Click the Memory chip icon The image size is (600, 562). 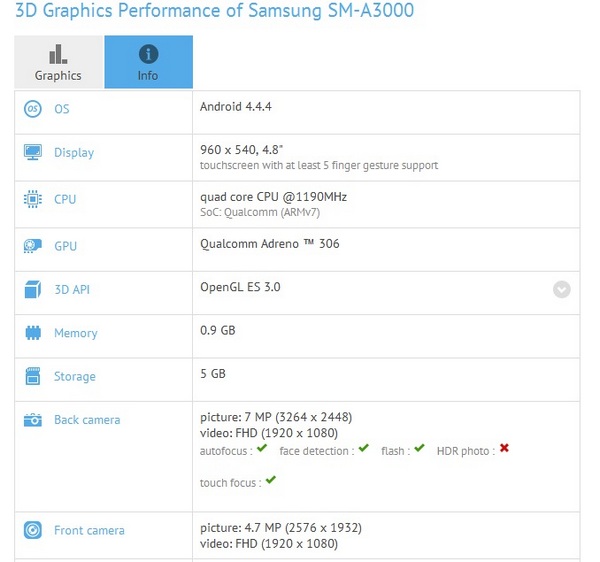tap(33, 333)
